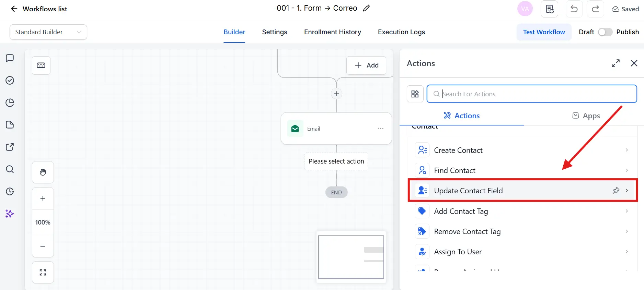
Task: Click the Saved cloud status
Action: click(625, 9)
